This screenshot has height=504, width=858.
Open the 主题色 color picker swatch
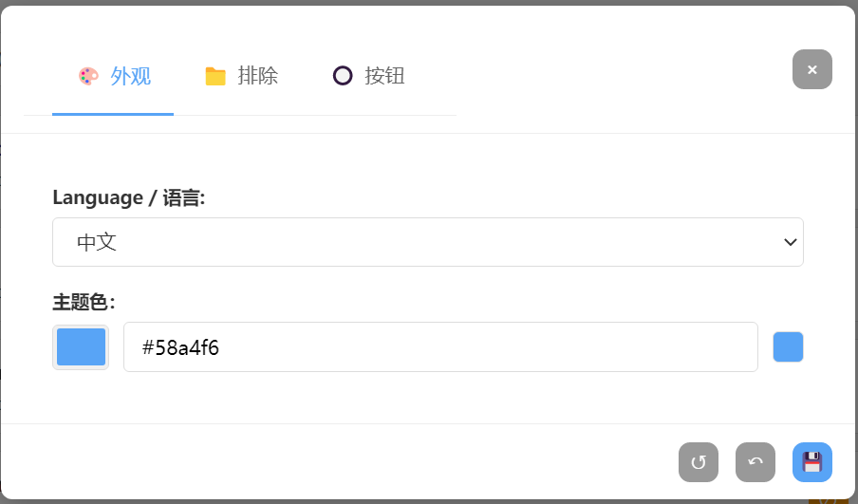[81, 347]
